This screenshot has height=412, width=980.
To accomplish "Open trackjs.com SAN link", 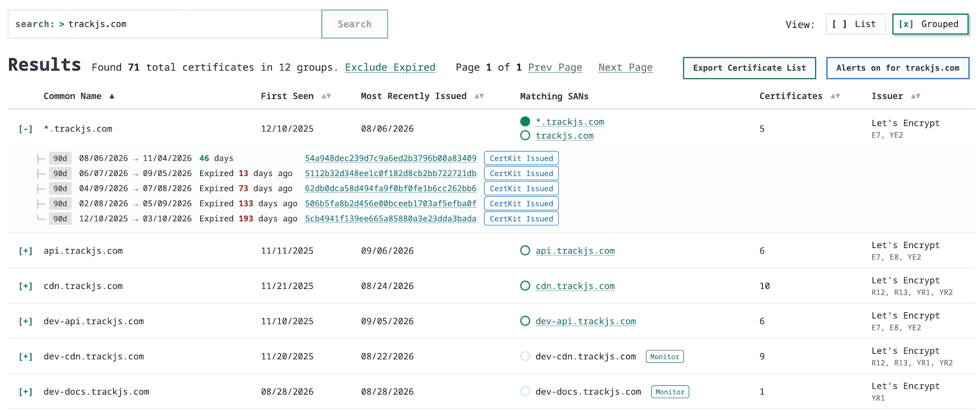I will pyautogui.click(x=565, y=136).
